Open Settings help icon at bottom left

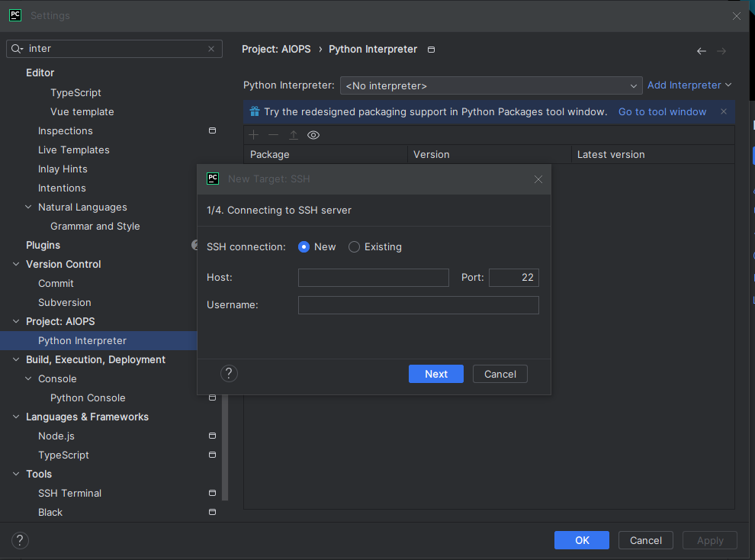(21, 540)
